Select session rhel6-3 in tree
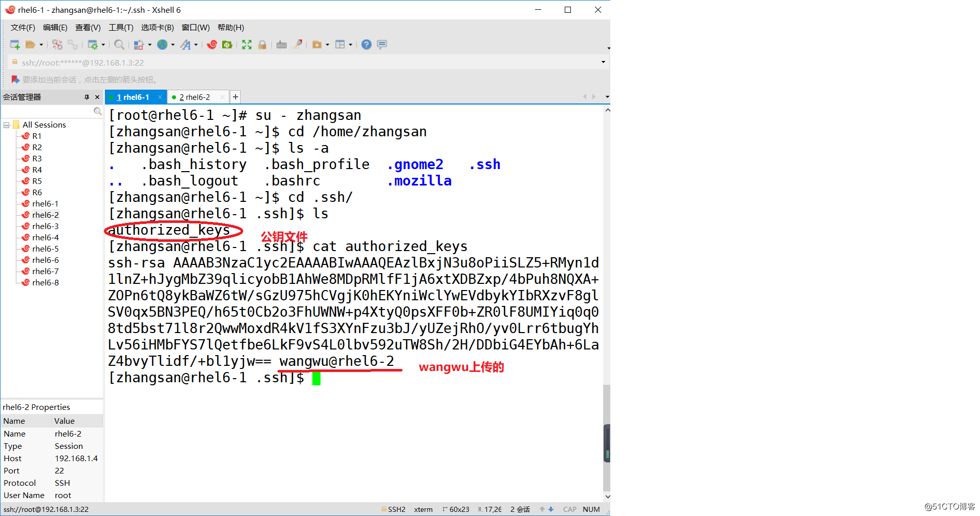Viewport: 980px width, 516px height. coord(45,226)
